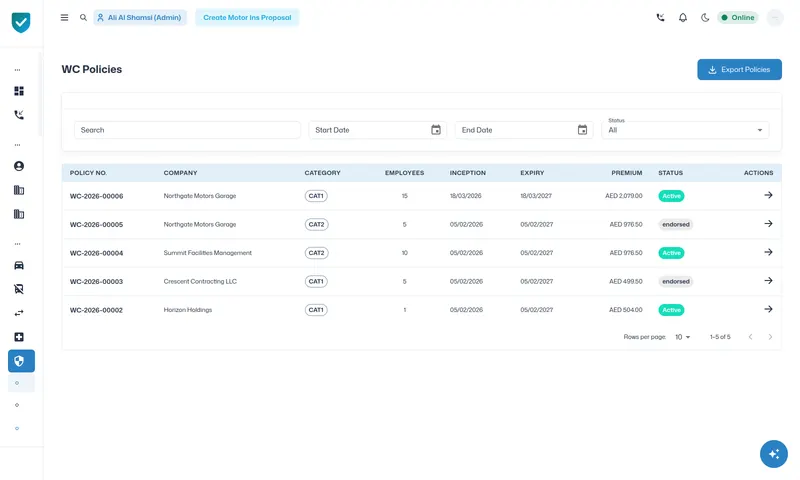The image size is (800, 480).
Task: Open search via magnifier icon in header
Action: tap(83, 17)
